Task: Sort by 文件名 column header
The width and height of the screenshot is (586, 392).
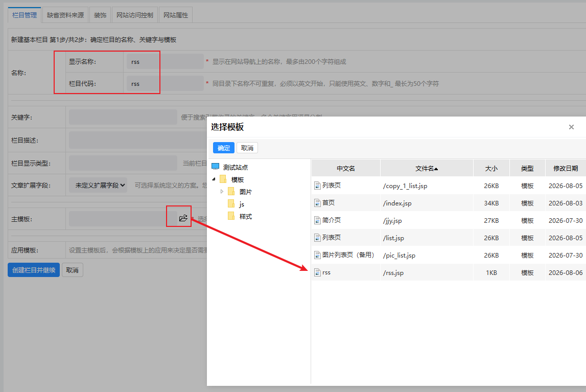Action: (427, 169)
